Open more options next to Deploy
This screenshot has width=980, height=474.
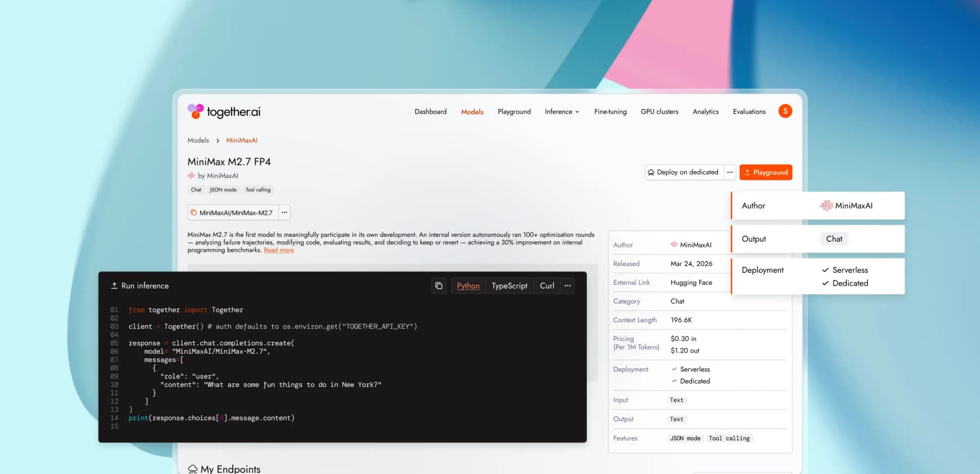click(x=730, y=172)
